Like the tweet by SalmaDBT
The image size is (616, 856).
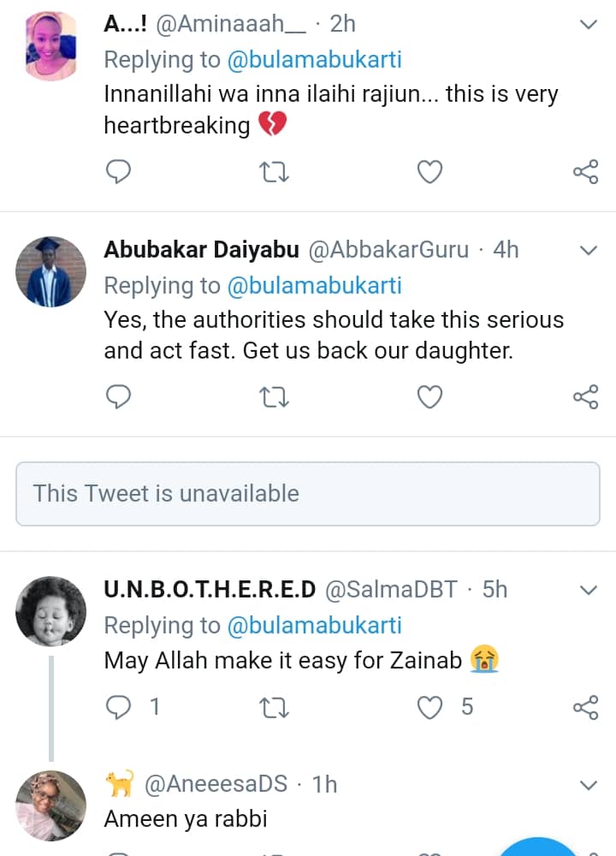click(x=429, y=707)
